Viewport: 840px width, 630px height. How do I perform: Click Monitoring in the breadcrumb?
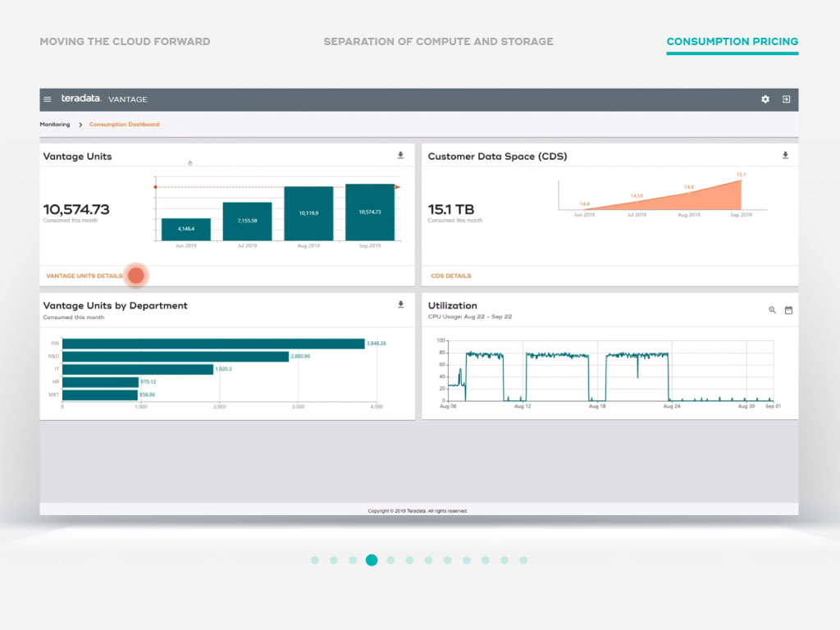[55, 124]
